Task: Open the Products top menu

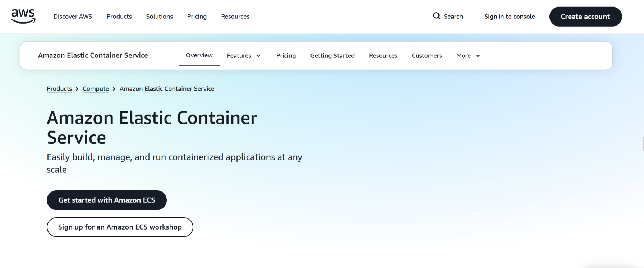Action: (119, 17)
